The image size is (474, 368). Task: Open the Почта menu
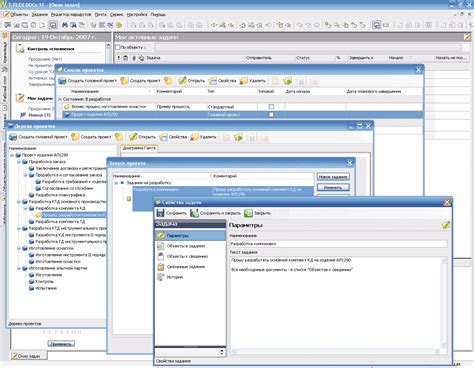[x=101, y=14]
